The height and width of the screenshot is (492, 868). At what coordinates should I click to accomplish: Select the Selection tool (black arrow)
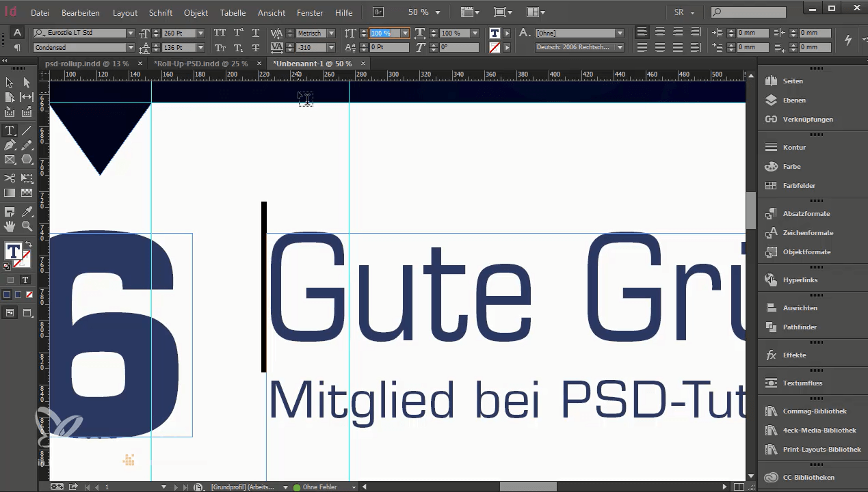click(x=10, y=82)
